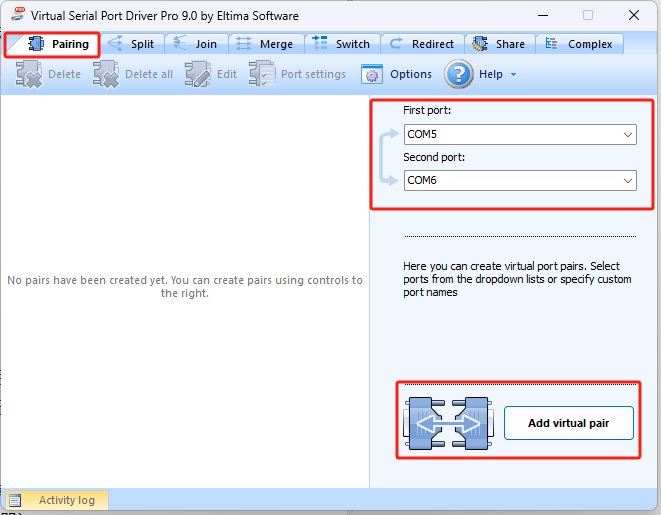661x515 pixels.
Task: Minimize the Virtual Serial Port Driver window
Action: (x=543, y=16)
